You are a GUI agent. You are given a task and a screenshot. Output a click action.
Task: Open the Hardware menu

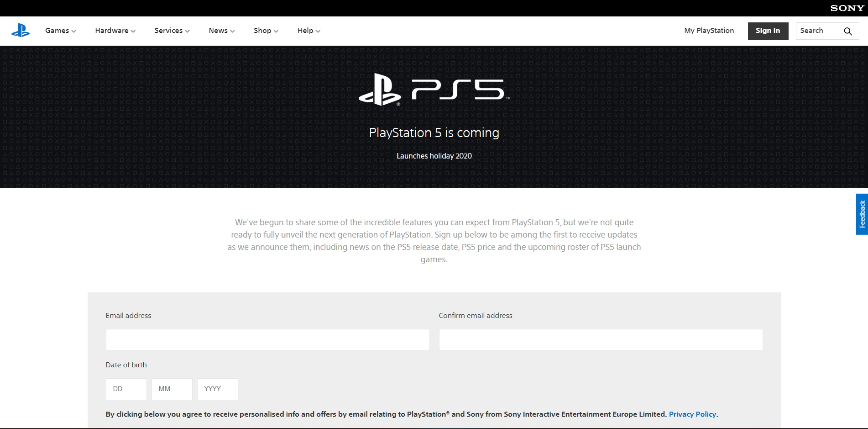115,31
